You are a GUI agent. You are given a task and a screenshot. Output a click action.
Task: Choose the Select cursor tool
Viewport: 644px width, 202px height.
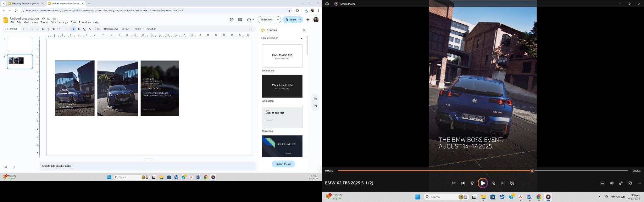tap(74, 29)
